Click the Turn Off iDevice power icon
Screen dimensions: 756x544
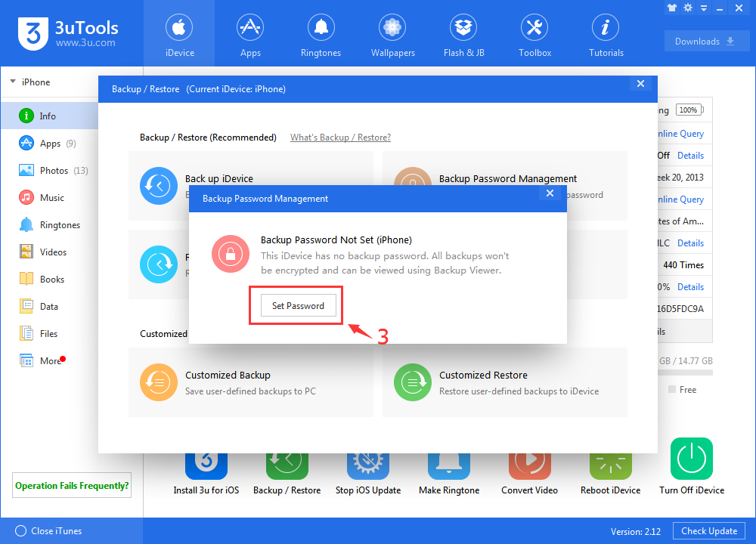click(x=692, y=458)
